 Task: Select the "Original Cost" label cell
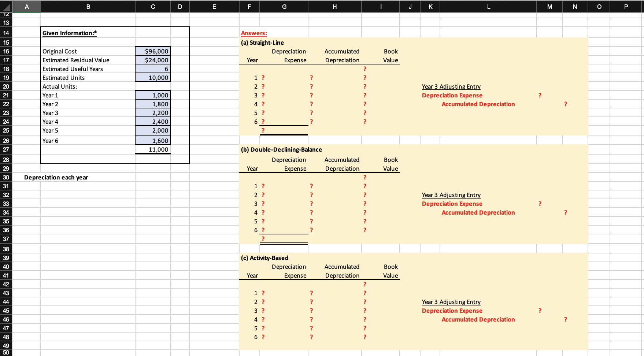coord(60,51)
